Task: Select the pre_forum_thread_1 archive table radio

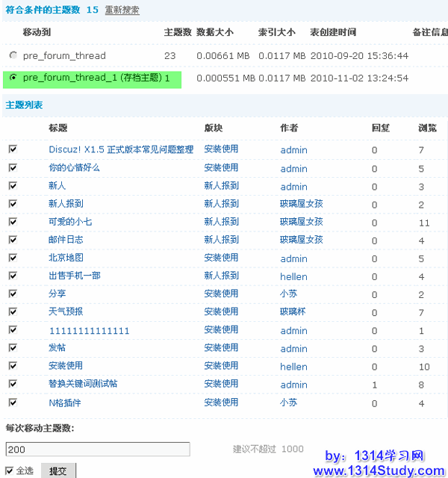Action: pyautogui.click(x=13, y=78)
